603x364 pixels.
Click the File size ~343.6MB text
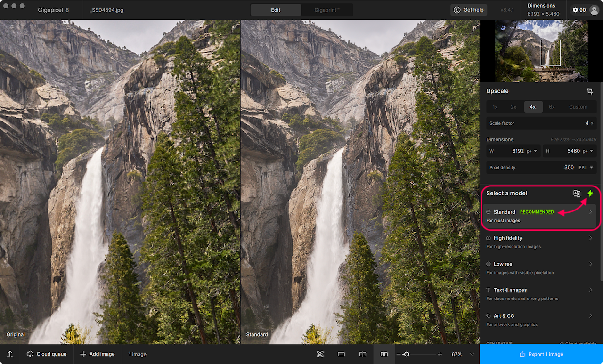[573, 139]
